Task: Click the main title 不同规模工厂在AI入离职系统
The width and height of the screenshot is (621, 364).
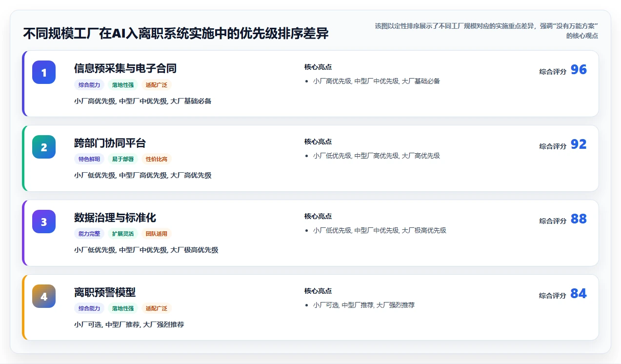Action: click(176, 34)
